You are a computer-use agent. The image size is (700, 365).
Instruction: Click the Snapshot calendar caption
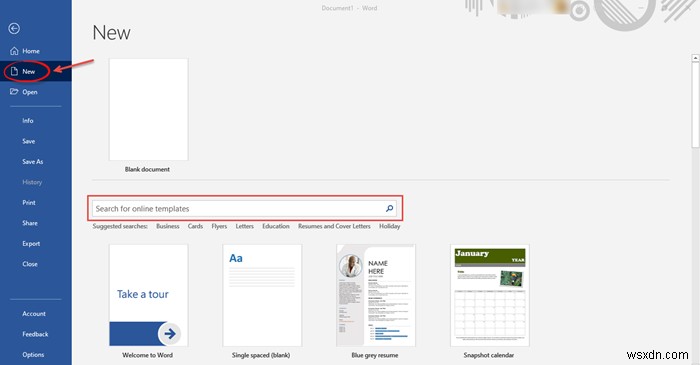[489, 355]
